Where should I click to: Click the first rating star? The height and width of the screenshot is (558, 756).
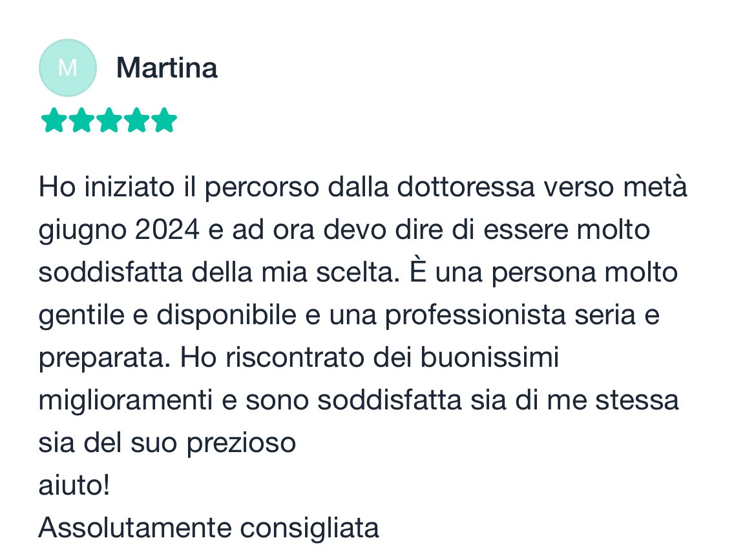pos(54,120)
